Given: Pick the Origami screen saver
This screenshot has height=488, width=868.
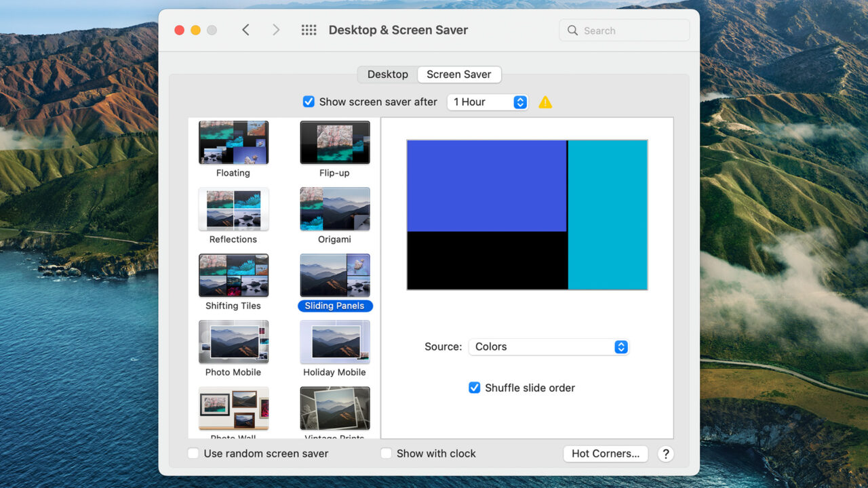Looking at the screenshot, I should (x=334, y=209).
